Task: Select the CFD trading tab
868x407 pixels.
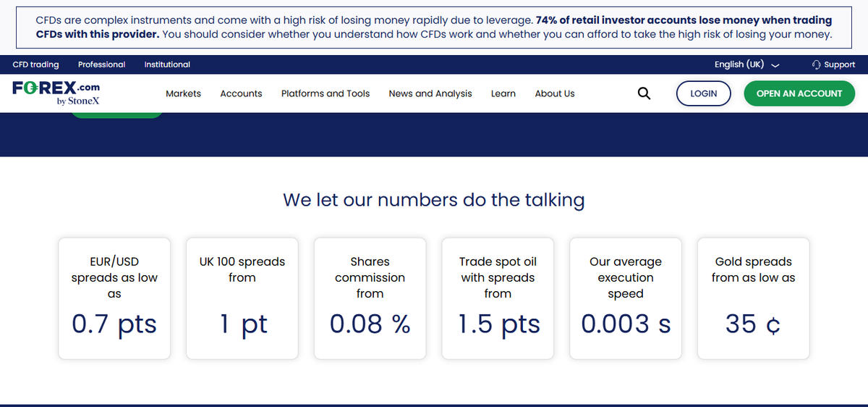Action: point(36,64)
